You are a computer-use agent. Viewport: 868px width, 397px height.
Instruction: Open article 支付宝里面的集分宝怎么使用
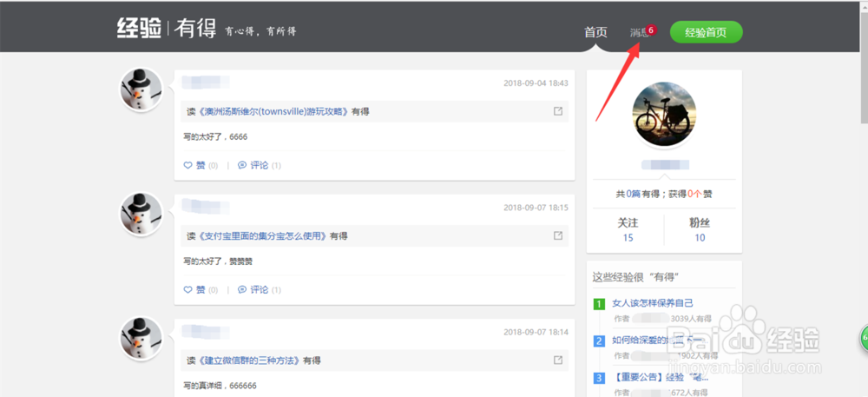pyautogui.click(x=263, y=236)
